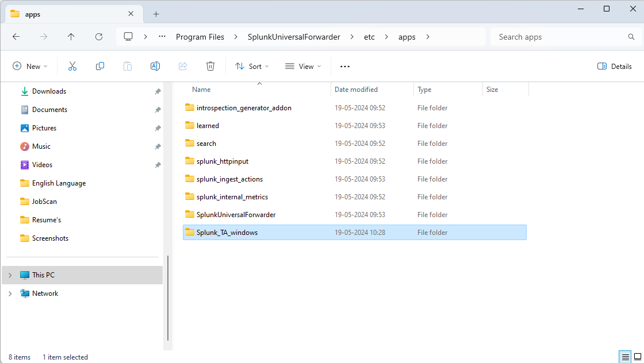This screenshot has height=363, width=644.
Task: Open Videos in the sidebar
Action: pos(43,165)
